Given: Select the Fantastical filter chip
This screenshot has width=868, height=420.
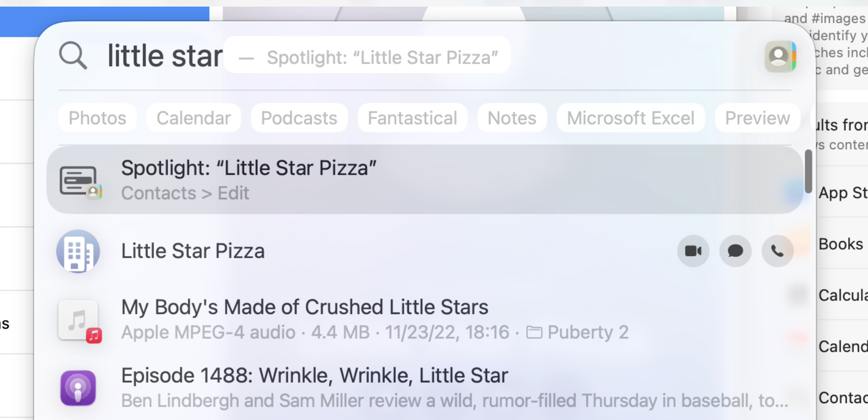Looking at the screenshot, I should pos(412,118).
